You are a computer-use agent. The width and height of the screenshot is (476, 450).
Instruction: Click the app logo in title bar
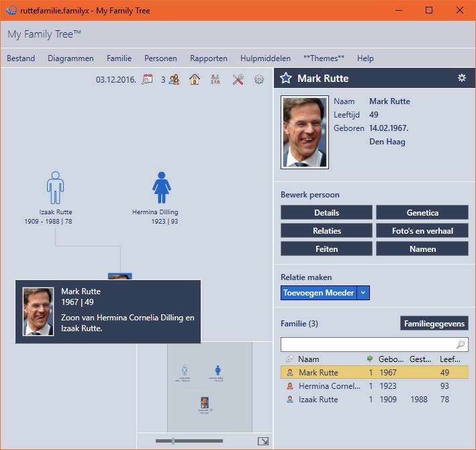pos(11,10)
